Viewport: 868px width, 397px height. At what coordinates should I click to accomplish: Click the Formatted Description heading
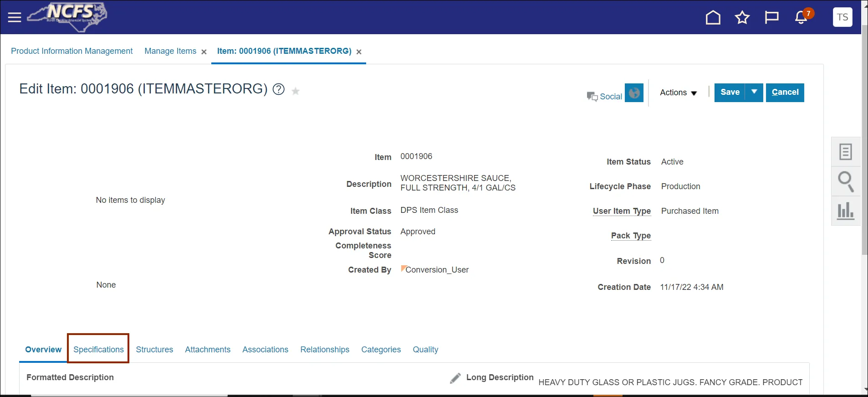coord(70,377)
